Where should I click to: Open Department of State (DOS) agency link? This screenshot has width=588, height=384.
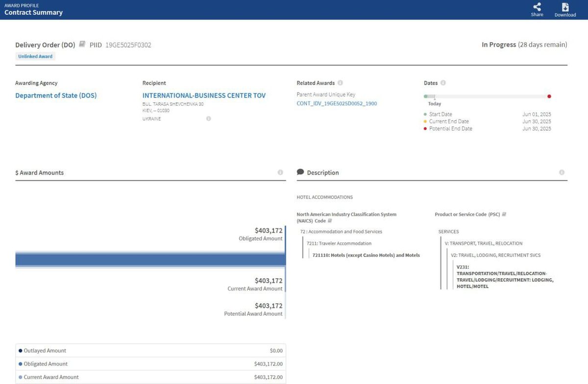[56, 96]
